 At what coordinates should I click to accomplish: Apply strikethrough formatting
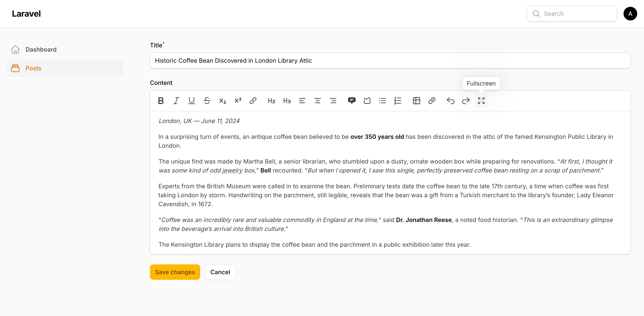[x=207, y=101]
